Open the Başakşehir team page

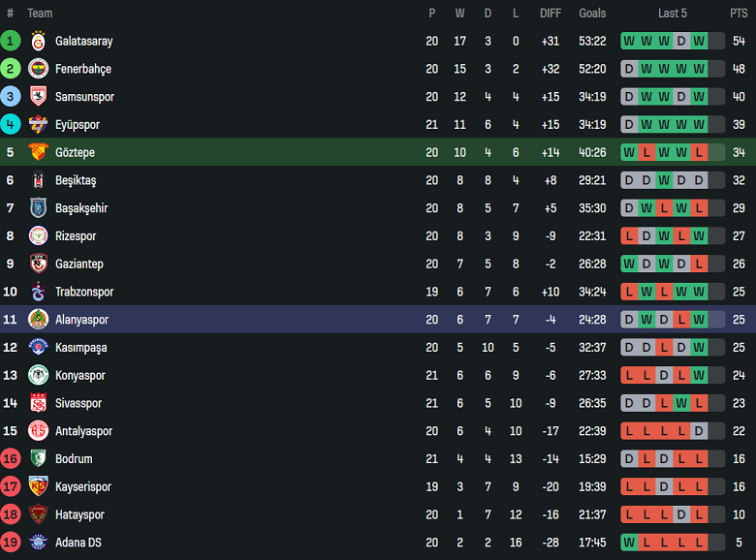(x=81, y=208)
